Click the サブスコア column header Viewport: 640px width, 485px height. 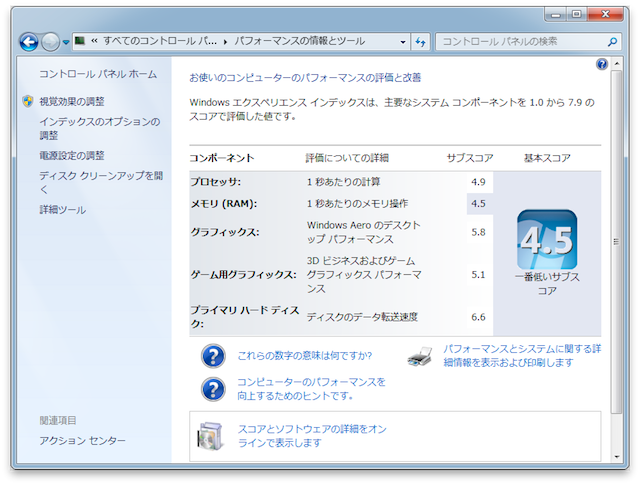470,158
